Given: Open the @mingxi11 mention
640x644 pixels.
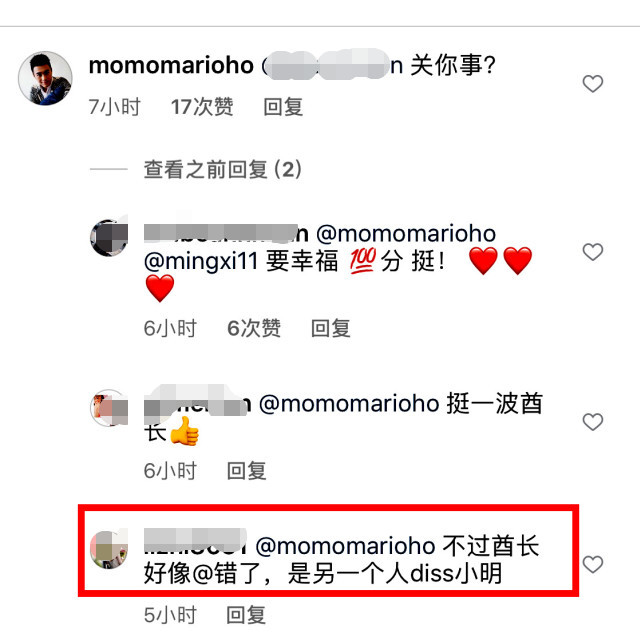Looking at the screenshot, I should [201, 261].
